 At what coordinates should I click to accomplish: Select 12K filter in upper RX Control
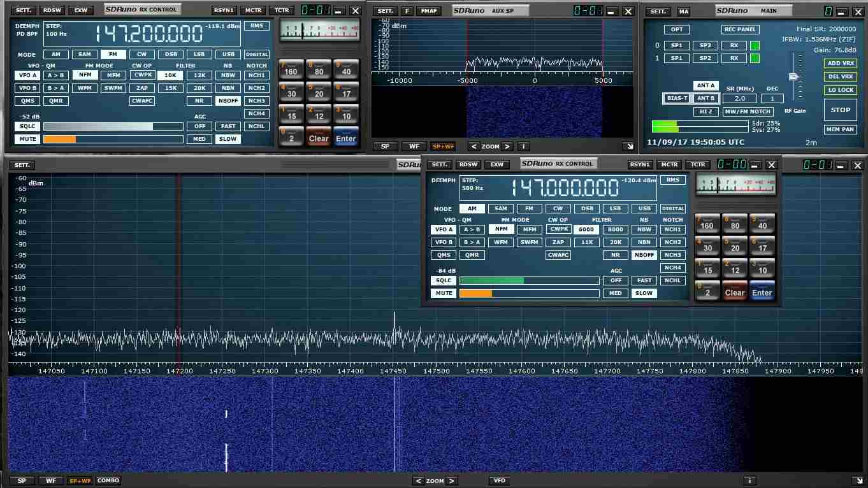click(199, 75)
